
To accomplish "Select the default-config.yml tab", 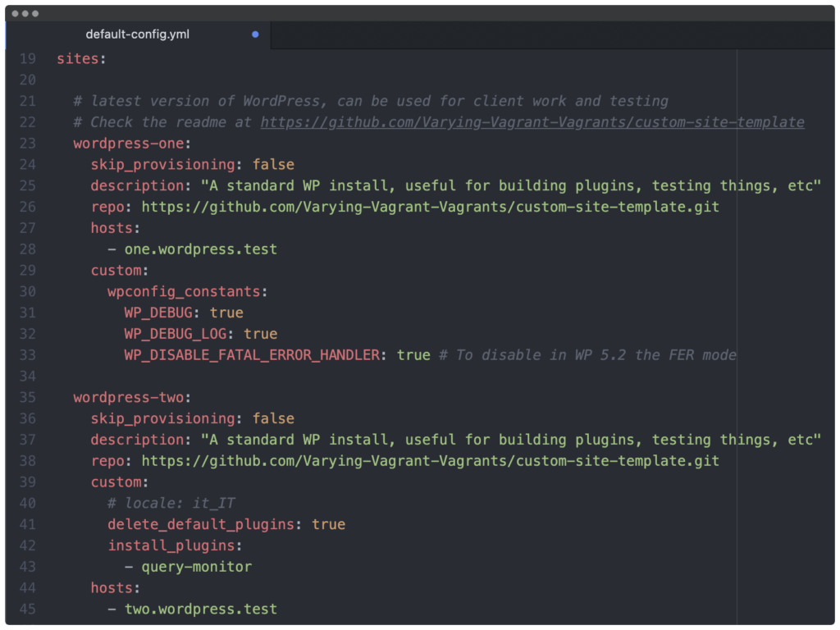I will point(137,34).
